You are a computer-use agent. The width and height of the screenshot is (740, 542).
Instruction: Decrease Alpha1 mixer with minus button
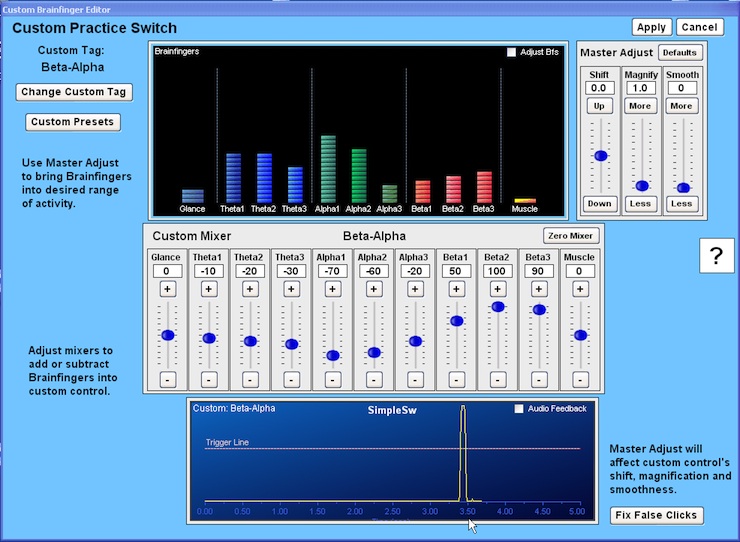pos(333,379)
